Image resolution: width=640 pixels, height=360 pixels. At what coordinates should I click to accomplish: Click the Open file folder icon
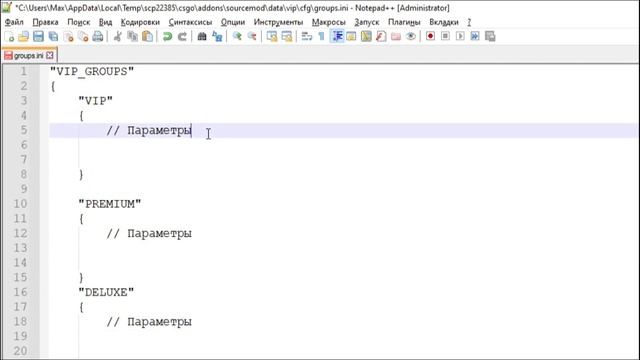click(x=23, y=37)
